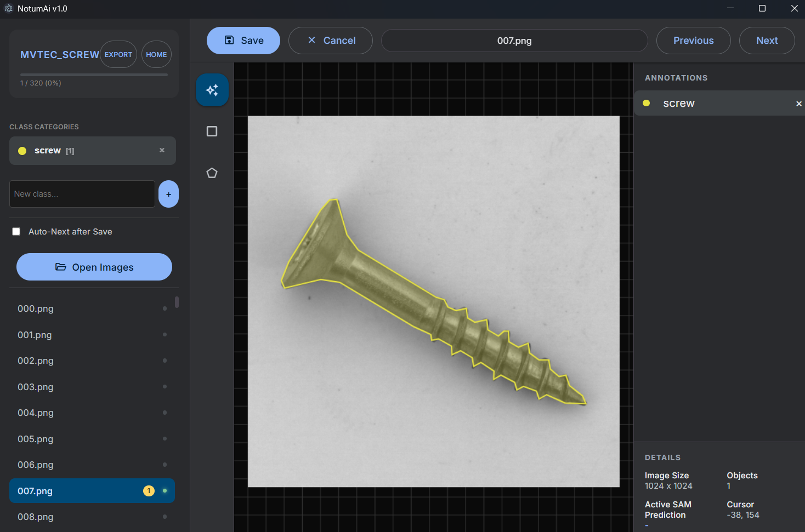Select the SAM AI annotation tool

(x=212, y=89)
